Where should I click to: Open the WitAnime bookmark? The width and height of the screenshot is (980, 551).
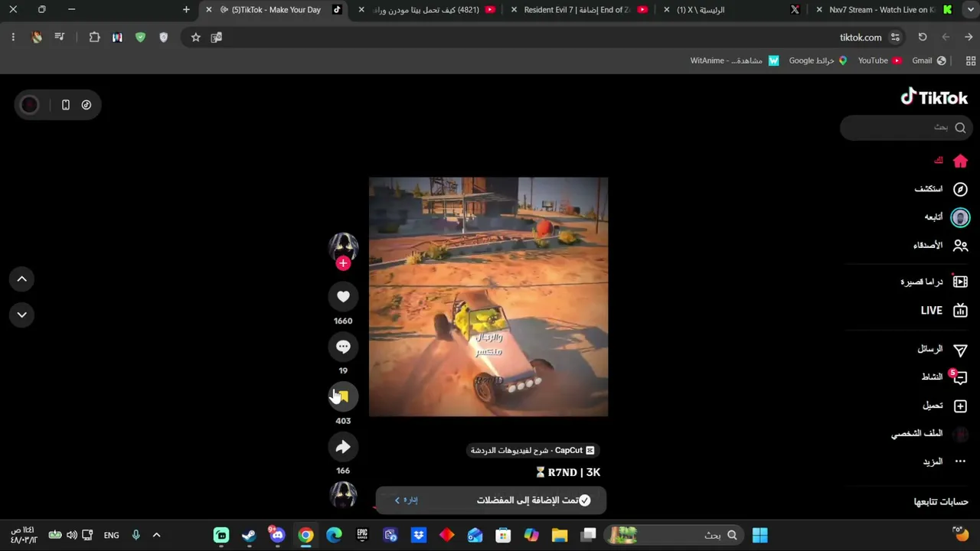(734, 61)
